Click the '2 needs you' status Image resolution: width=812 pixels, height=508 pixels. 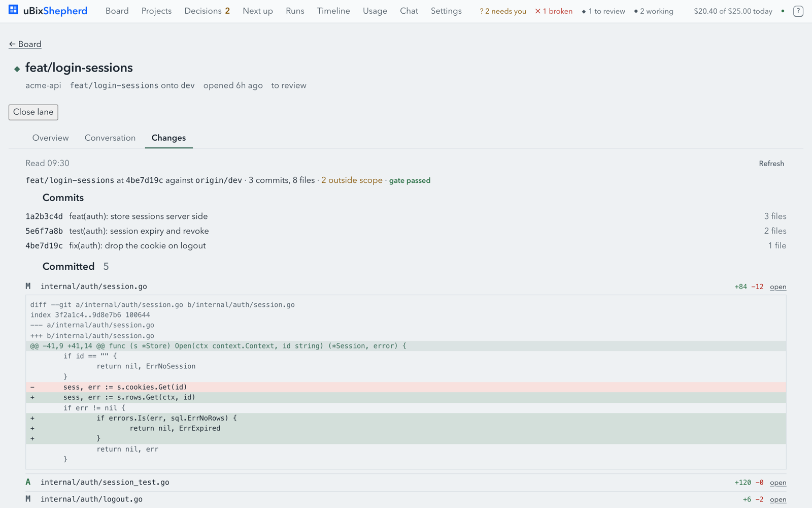(x=503, y=11)
